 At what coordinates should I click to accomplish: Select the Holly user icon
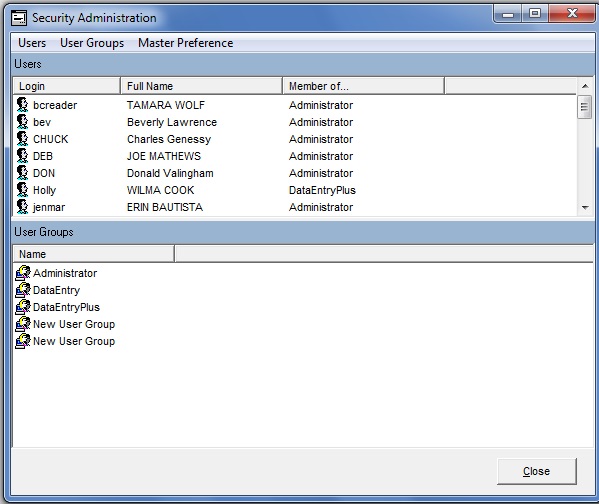(23, 190)
